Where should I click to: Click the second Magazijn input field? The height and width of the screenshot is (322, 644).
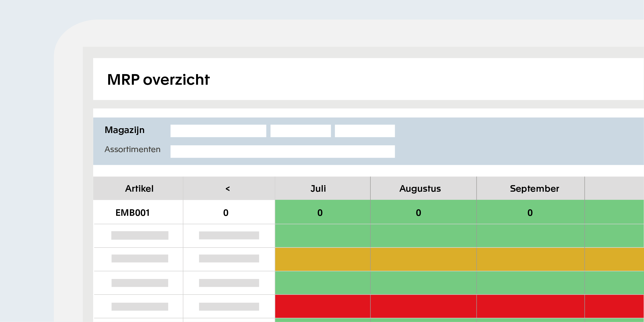pyautogui.click(x=300, y=131)
